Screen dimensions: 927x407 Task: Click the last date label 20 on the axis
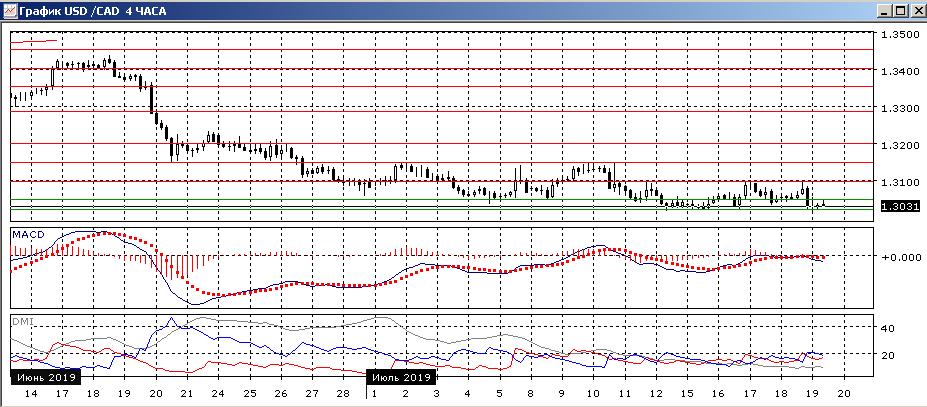click(x=845, y=394)
